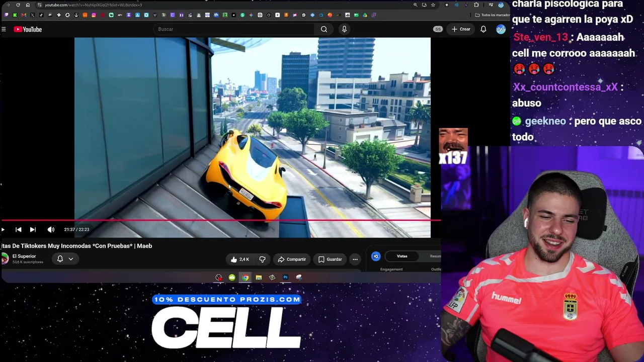Skip to the next video
644x362 pixels.
point(33,230)
